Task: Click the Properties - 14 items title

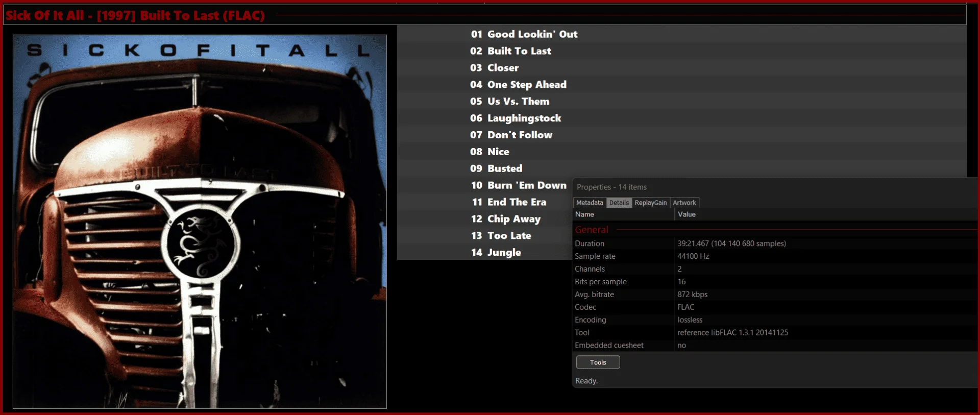Action: (x=611, y=187)
